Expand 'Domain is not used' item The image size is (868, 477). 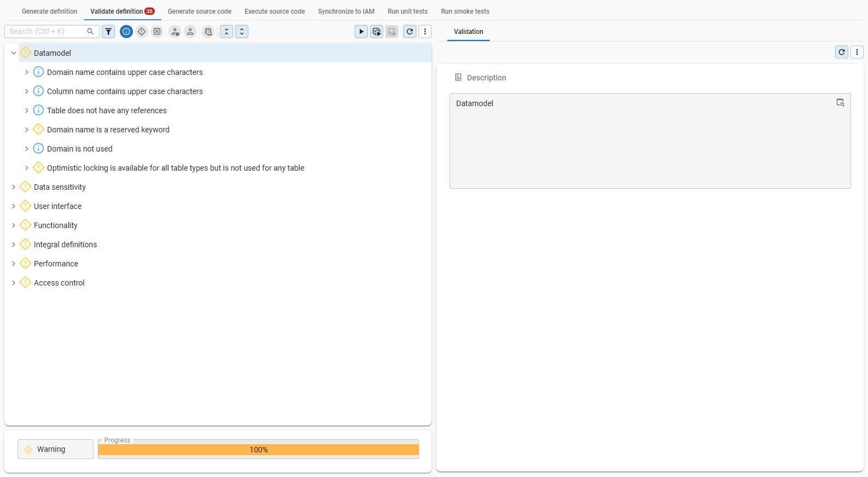click(27, 149)
